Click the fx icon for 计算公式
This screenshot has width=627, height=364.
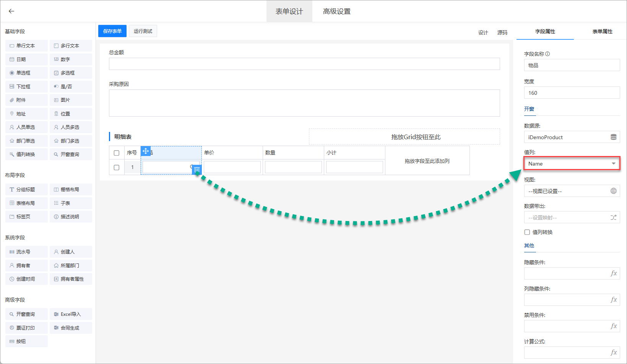(613, 353)
